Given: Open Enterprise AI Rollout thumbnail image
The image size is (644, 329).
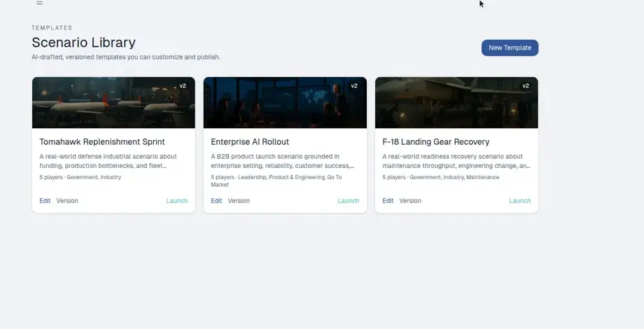Looking at the screenshot, I should pyautogui.click(x=285, y=103).
